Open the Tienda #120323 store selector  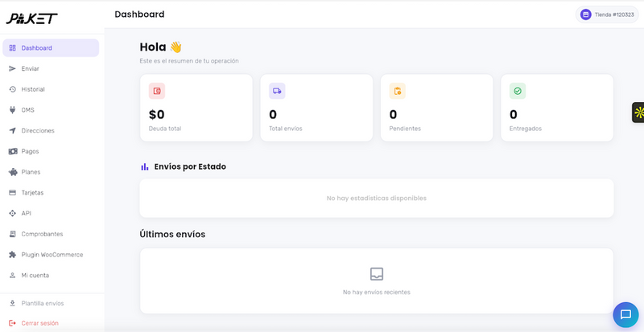607,14
